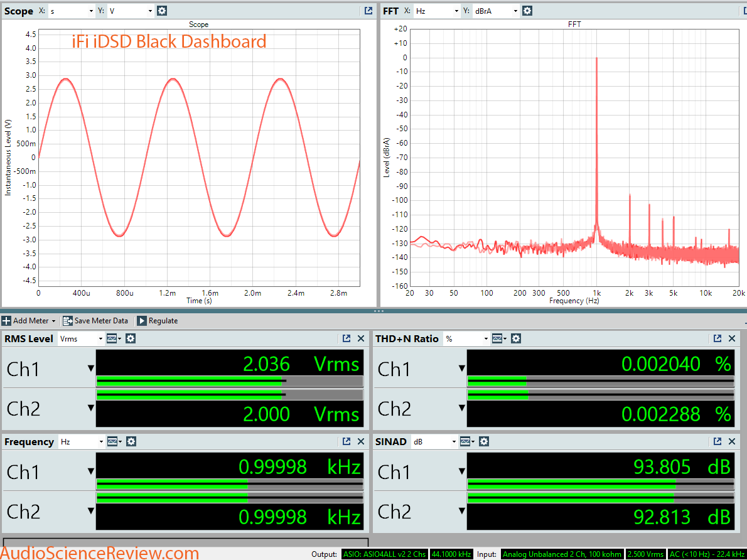Open the Scope graph settings gear
Image resolution: width=747 pixels, height=560 pixels.
point(162,11)
